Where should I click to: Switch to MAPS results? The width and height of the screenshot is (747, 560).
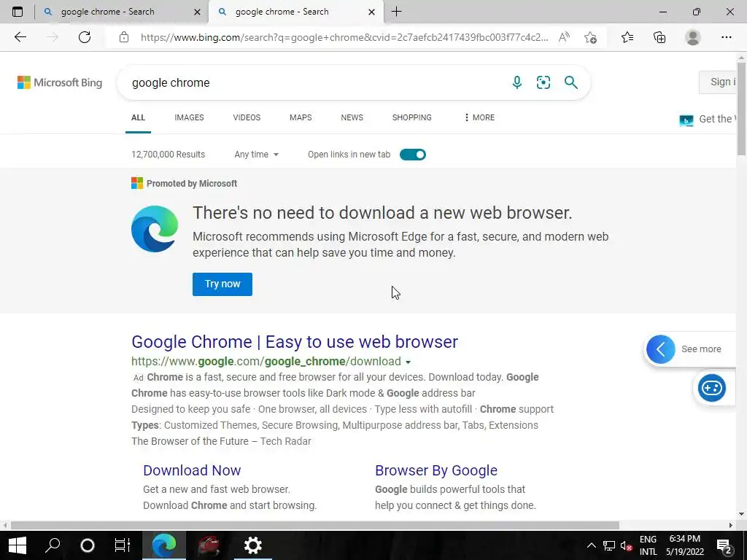(301, 117)
